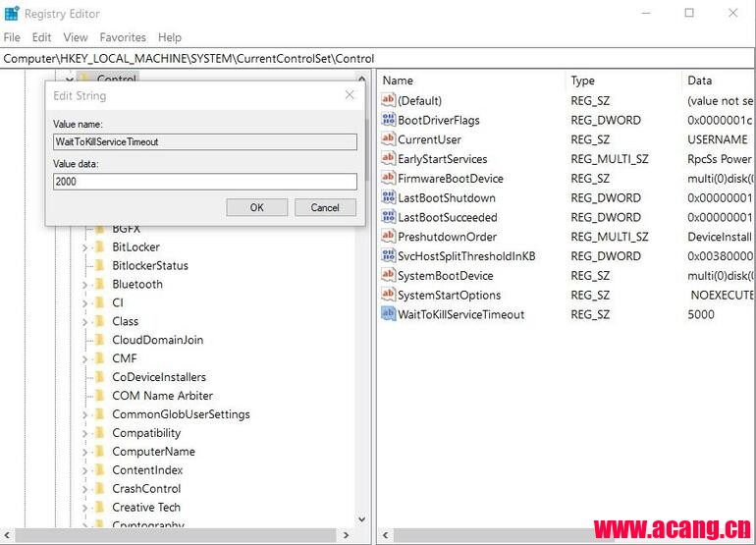Expand the CMF key
Viewport: 756px width, 545px height.
pos(84,359)
